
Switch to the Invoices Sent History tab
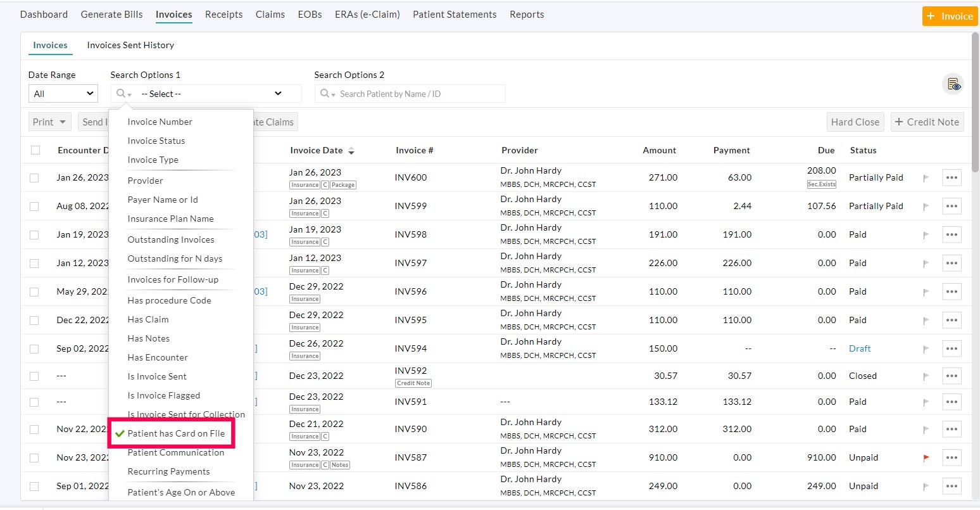click(x=130, y=46)
